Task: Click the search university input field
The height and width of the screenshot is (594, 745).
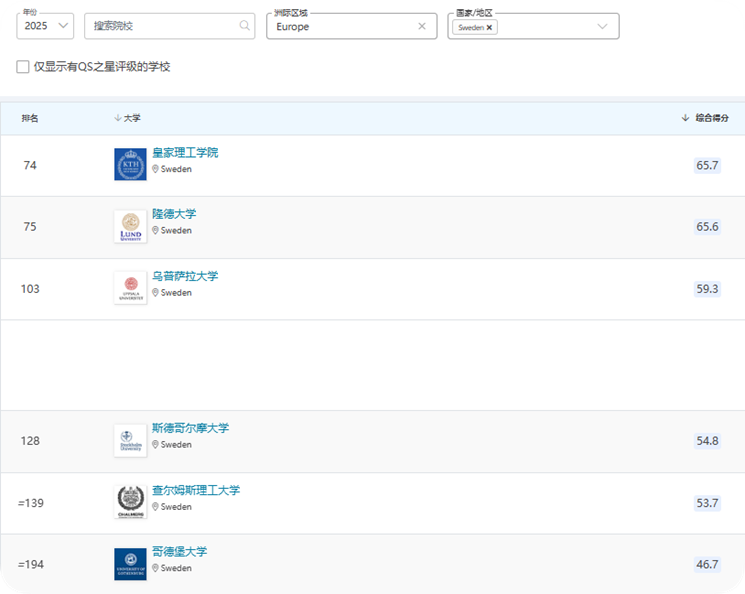Action: tap(170, 26)
